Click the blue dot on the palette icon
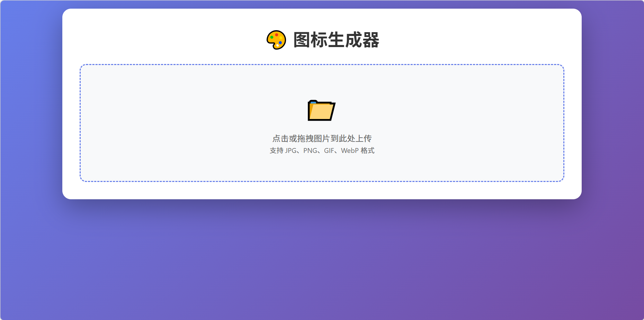Viewport: 644px width, 320px height. tap(280, 43)
